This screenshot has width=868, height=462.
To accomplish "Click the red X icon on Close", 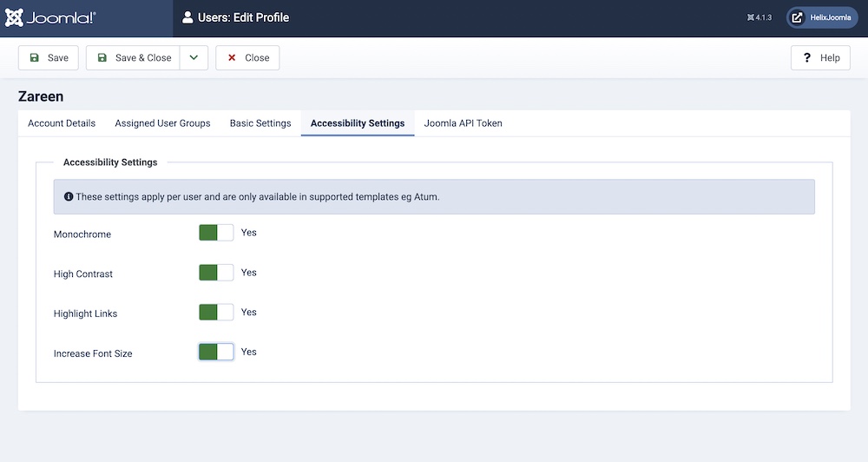I will [232, 58].
